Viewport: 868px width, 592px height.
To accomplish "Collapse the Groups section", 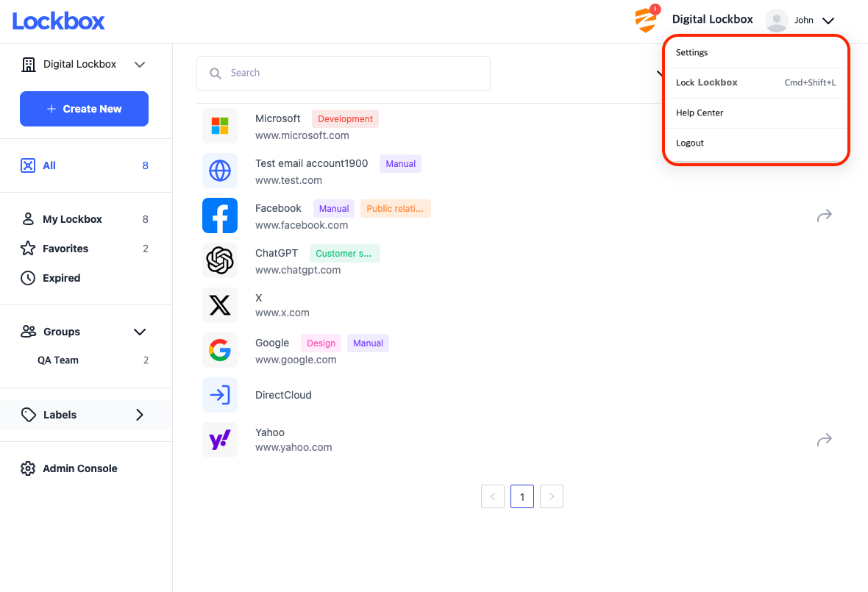I will (140, 332).
